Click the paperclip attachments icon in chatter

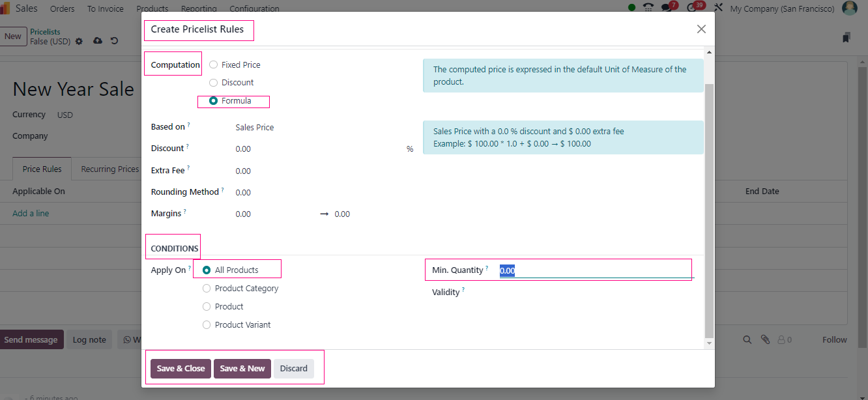(x=765, y=339)
